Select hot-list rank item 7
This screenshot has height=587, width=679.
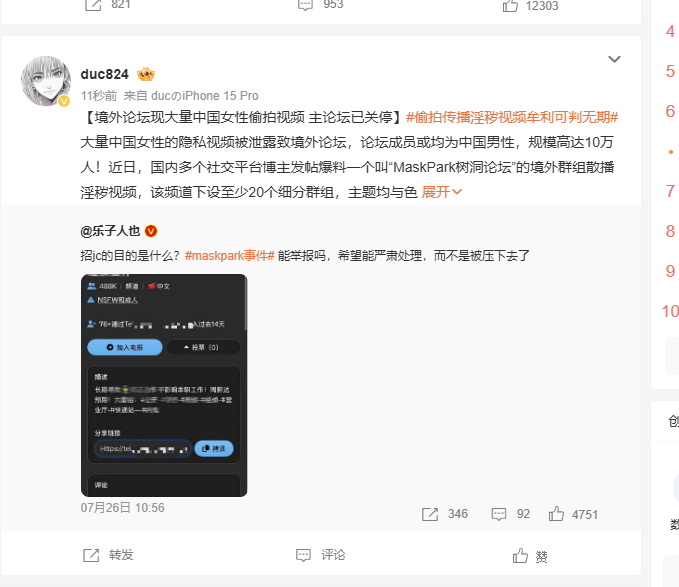670,191
